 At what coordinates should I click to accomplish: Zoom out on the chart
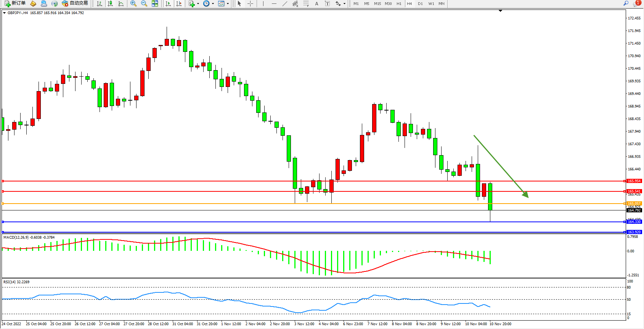point(144,3)
